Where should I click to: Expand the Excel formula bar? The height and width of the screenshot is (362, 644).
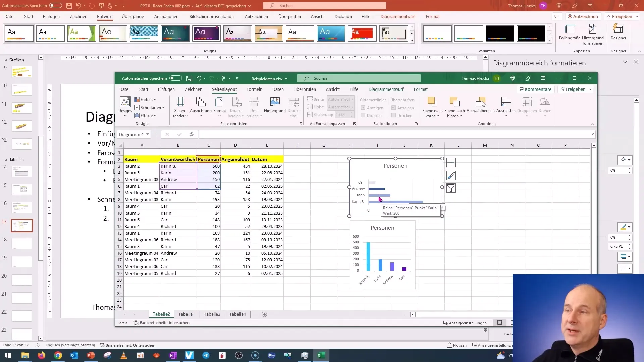point(593,134)
